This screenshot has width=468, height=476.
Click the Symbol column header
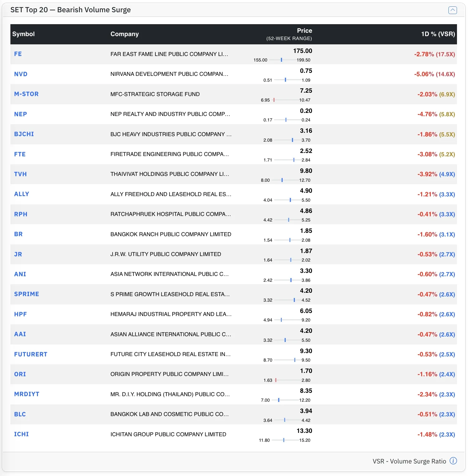24,34
